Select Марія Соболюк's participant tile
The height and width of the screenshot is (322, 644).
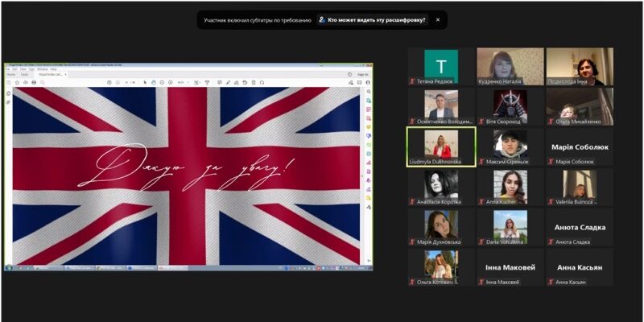click(580, 147)
